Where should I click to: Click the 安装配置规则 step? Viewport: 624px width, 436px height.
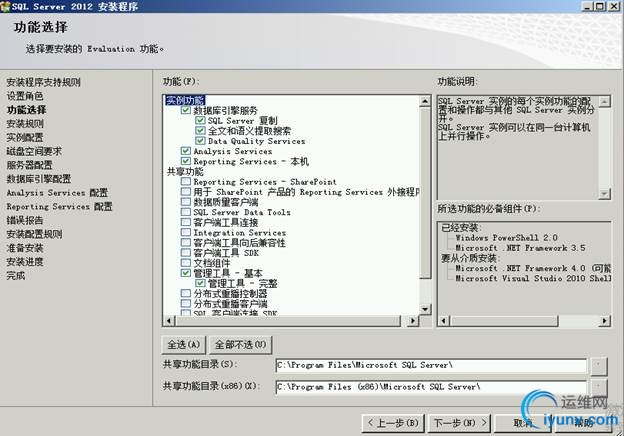point(34,234)
